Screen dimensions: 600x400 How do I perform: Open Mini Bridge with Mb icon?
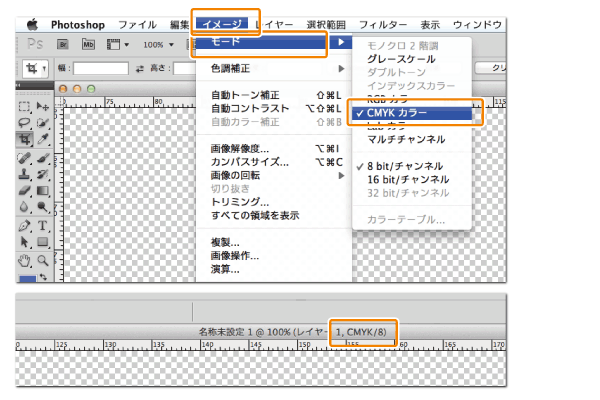tap(88, 45)
